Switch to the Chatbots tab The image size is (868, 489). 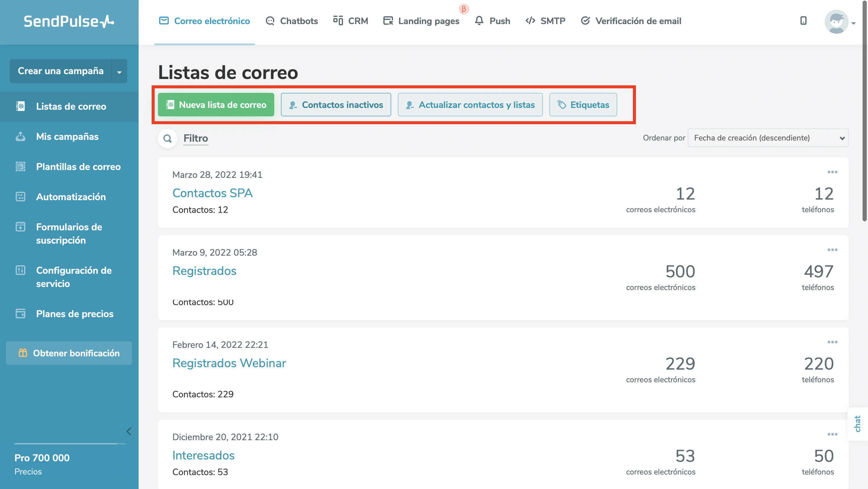click(x=292, y=21)
